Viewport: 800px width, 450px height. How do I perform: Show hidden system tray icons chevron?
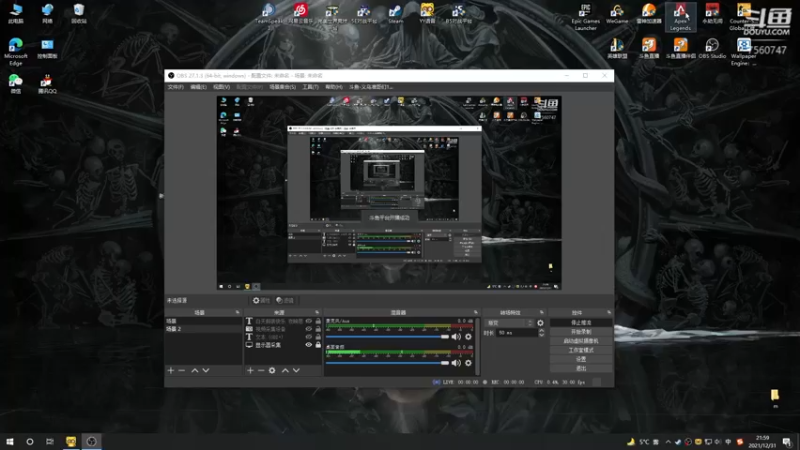[668, 442]
